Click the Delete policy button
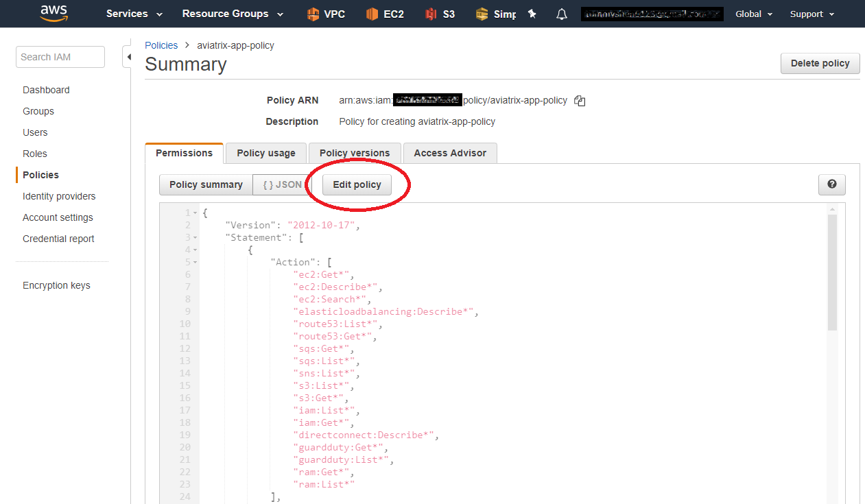The image size is (865, 504). 820,63
